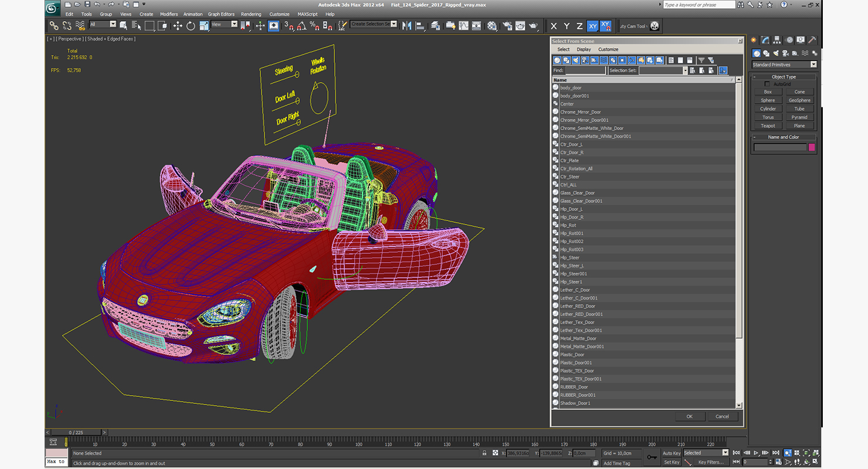Click the time slider 0 / 225
Image resolution: width=868 pixels, height=469 pixels.
(x=76, y=433)
